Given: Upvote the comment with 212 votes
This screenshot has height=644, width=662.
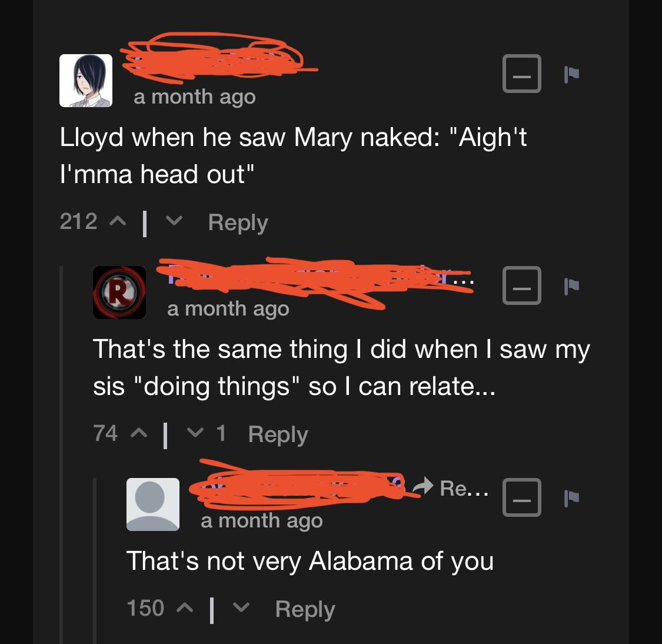Looking at the screenshot, I should click(x=117, y=222).
